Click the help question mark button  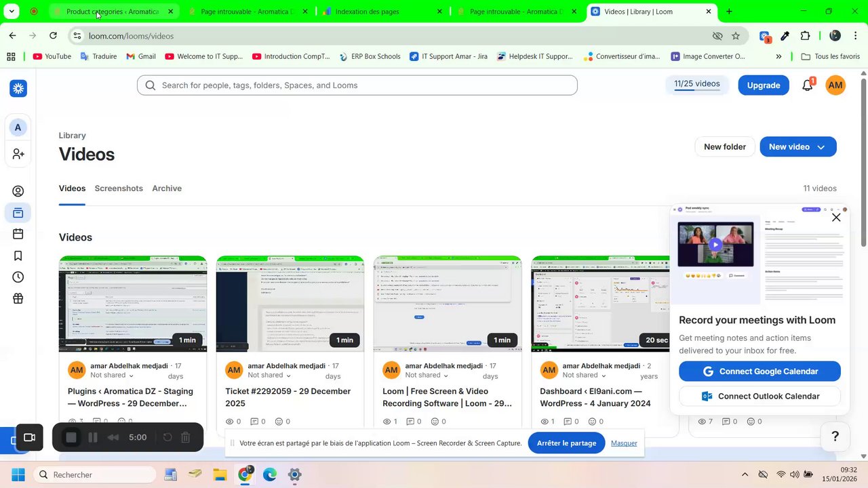835,436
